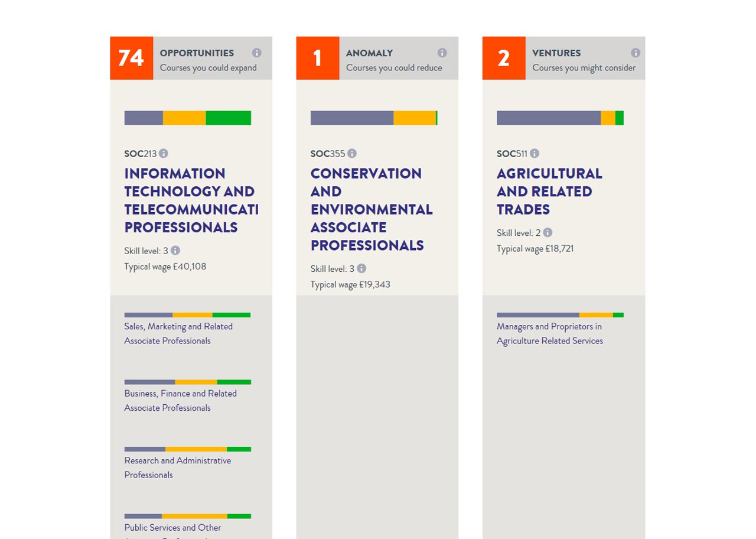Click the Agricultural and Related Trades heading
The width and height of the screenshot is (756, 539).
(549, 191)
